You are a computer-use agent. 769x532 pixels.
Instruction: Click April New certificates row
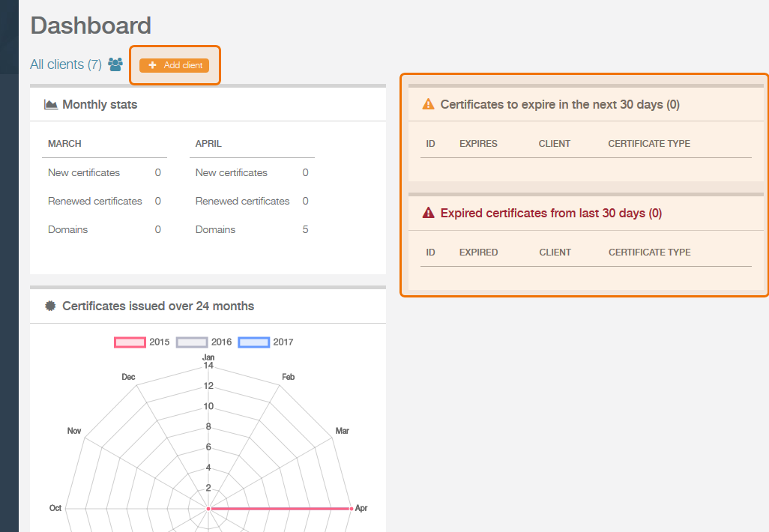pos(252,172)
